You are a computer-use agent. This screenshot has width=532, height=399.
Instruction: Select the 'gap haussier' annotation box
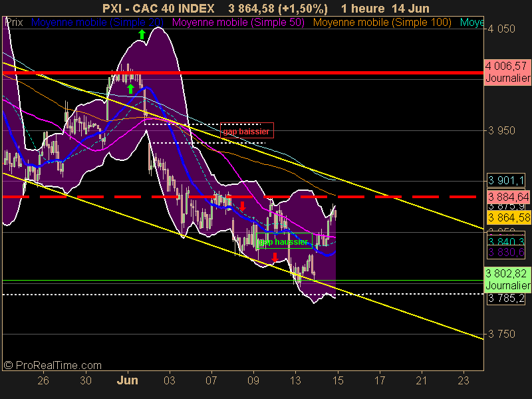(x=285, y=241)
